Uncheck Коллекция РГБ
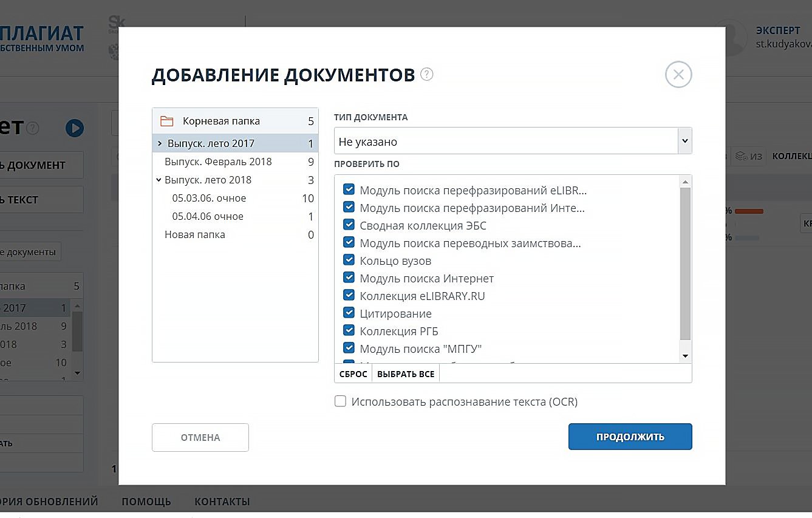 349,331
